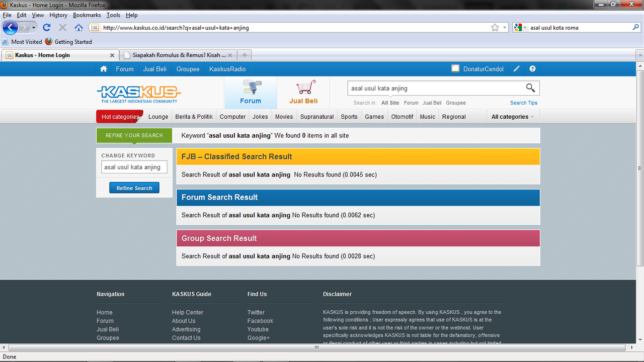
Task: Click the KASKUS logo
Action: 139,94
